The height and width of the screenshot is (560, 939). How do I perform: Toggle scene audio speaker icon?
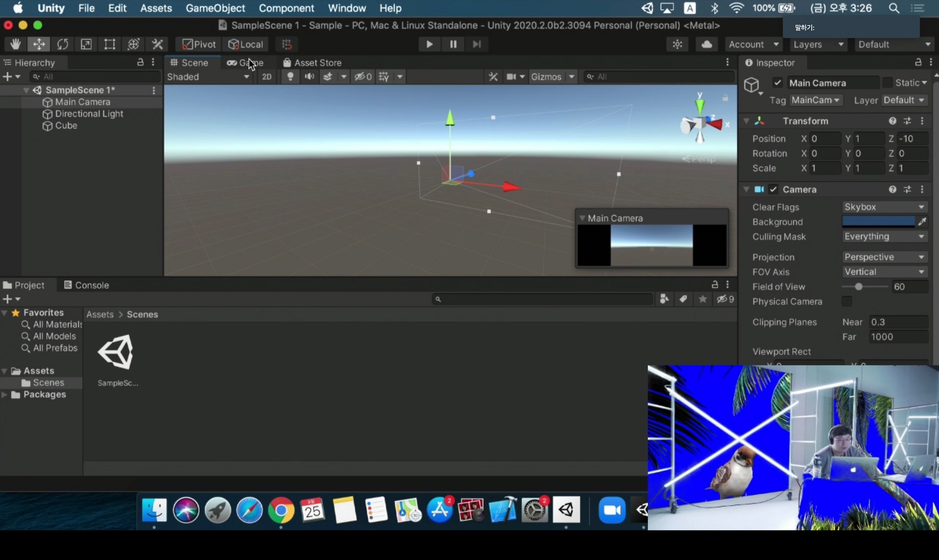pyautogui.click(x=309, y=77)
